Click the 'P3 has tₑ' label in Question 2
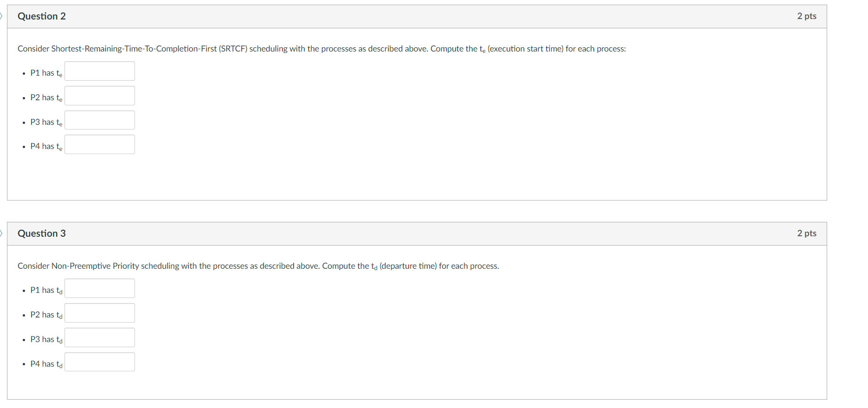The height and width of the screenshot is (408, 868). point(46,122)
